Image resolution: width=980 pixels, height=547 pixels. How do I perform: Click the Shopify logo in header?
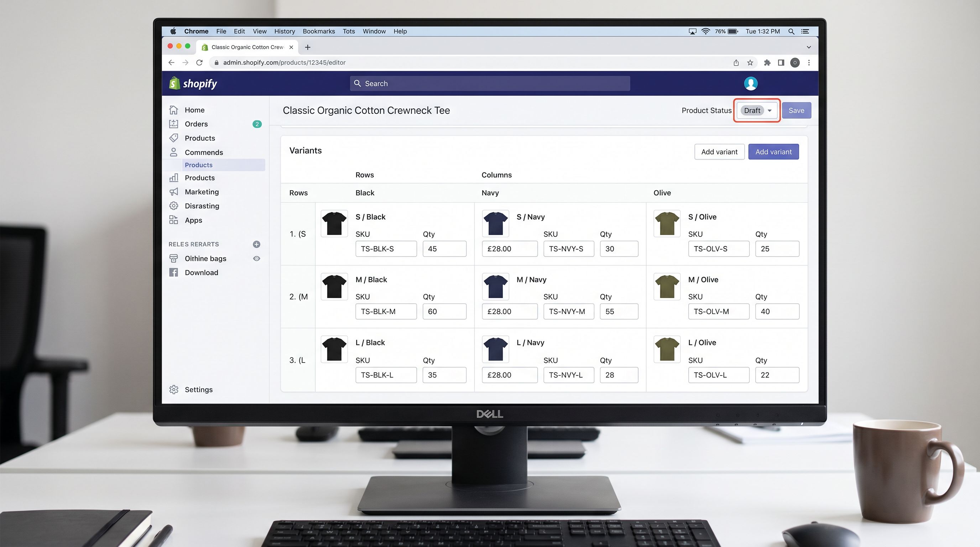click(193, 83)
